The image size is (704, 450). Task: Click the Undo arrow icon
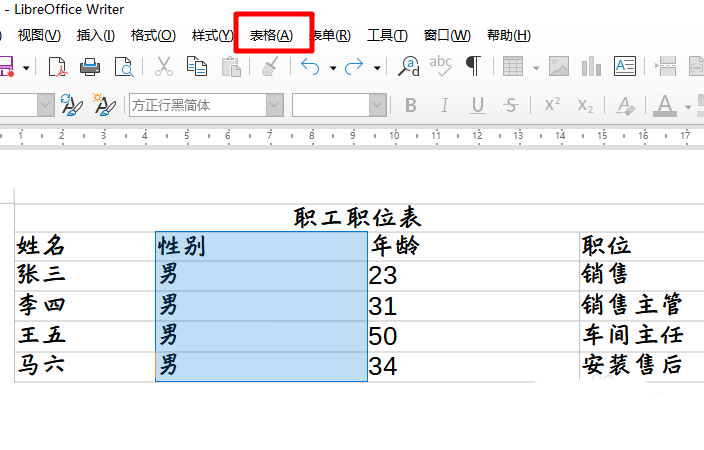(x=310, y=67)
